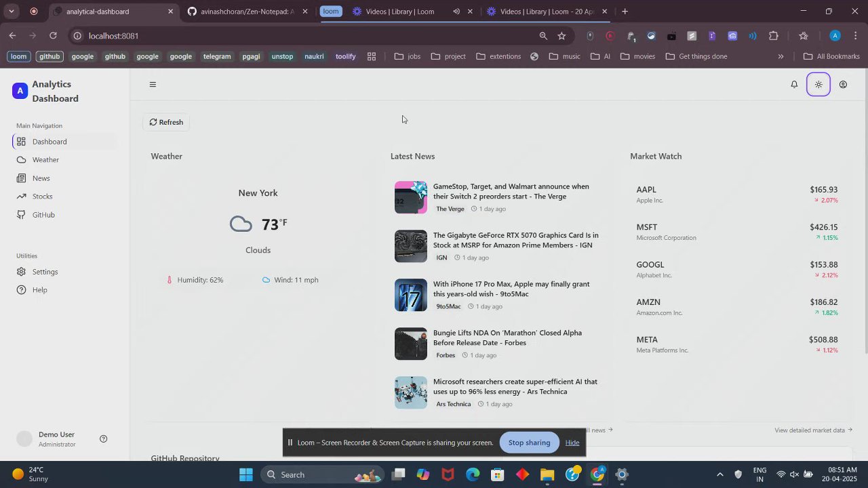Stop Loom screen sharing
Screen dimensions: 868x488
click(x=529, y=443)
